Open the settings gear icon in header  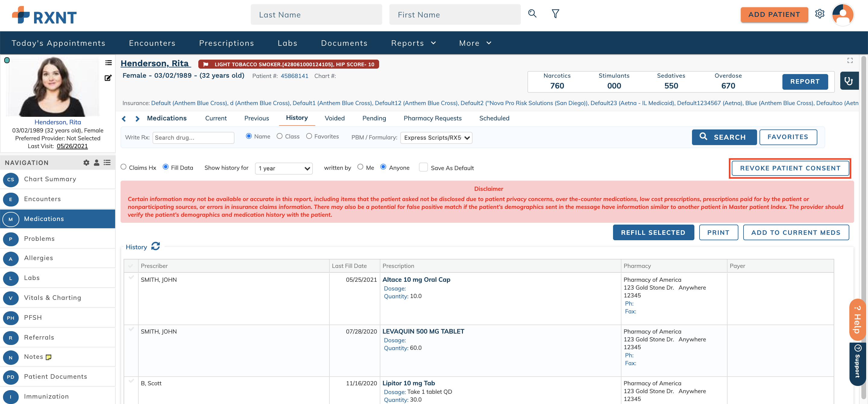click(x=819, y=14)
